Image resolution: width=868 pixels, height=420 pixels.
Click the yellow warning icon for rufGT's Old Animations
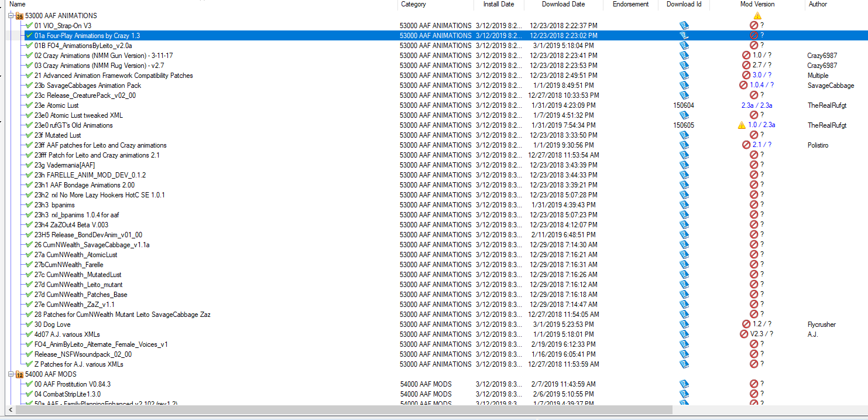pyautogui.click(x=742, y=125)
